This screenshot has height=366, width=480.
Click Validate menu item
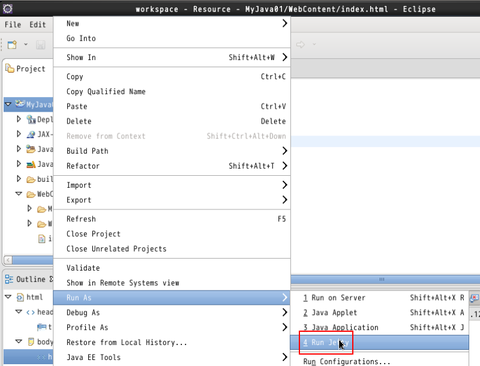tap(172, 268)
